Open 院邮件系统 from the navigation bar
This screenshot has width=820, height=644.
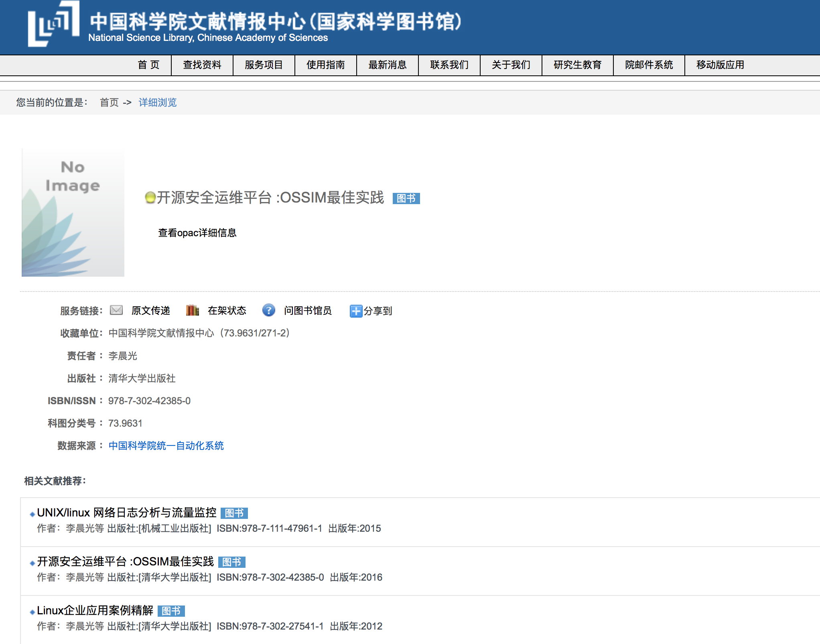649,65
